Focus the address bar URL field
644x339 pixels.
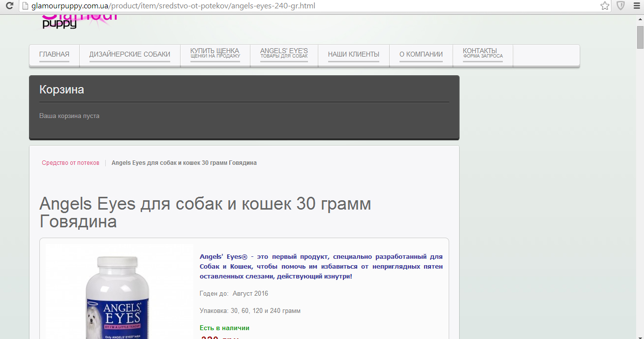(315, 6)
